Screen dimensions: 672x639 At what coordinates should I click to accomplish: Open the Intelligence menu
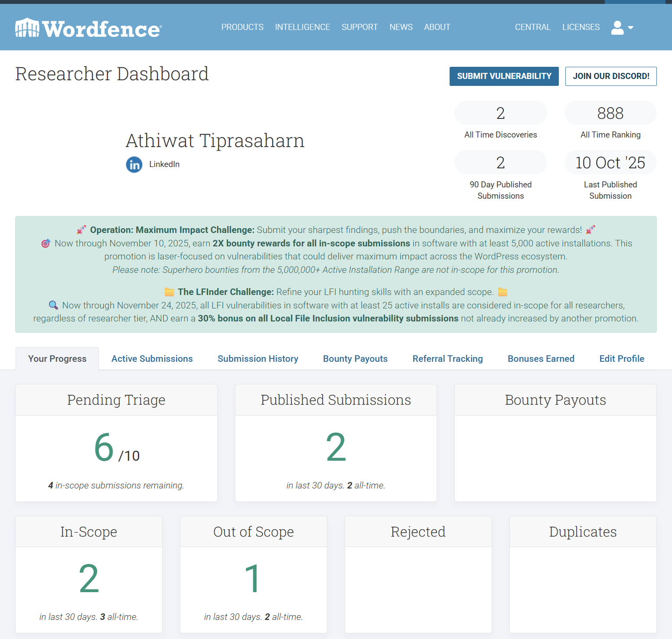click(302, 27)
